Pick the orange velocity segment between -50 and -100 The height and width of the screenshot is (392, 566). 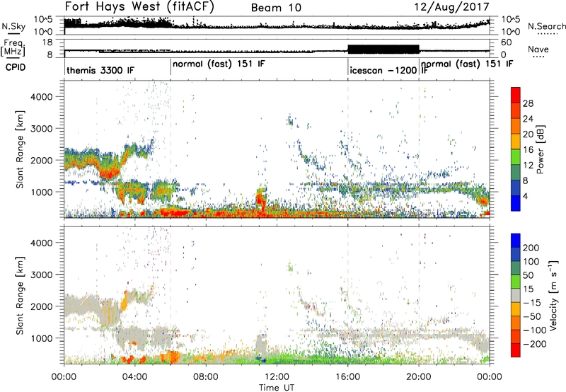pos(516,323)
